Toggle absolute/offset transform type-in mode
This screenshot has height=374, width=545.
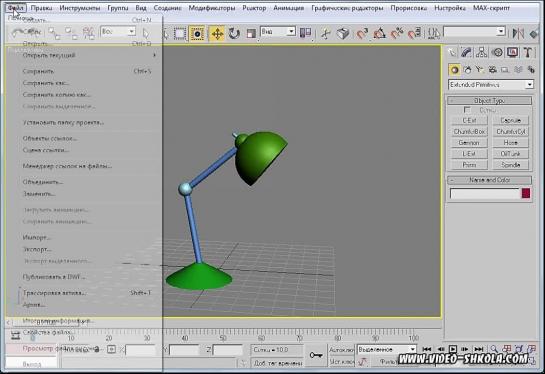111,349
